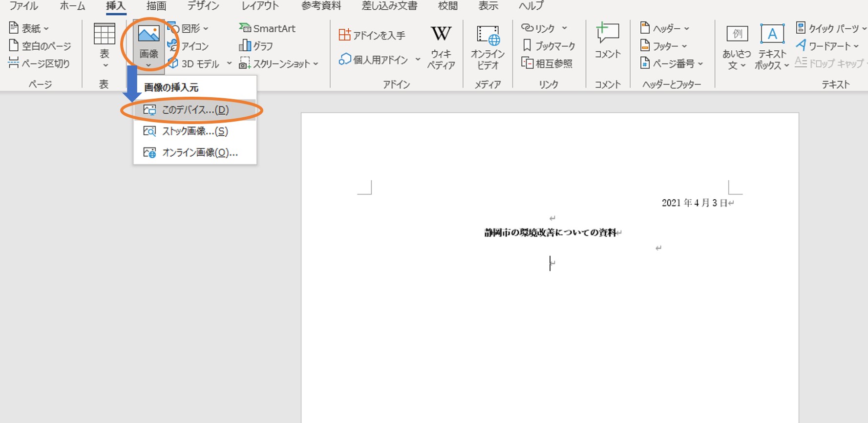Insert an オンラインビデオ
The height and width of the screenshot is (423, 868).
click(x=487, y=47)
